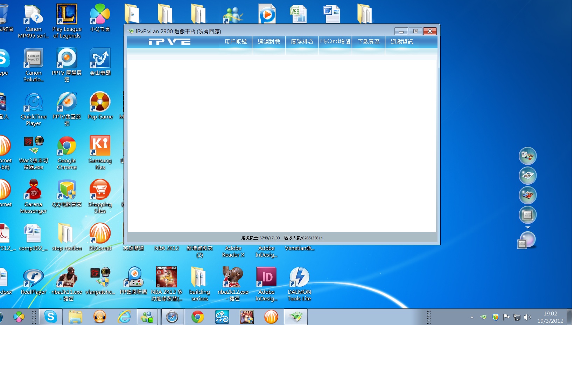
Task: Open Google Chrome from the taskbar
Action: (x=198, y=317)
